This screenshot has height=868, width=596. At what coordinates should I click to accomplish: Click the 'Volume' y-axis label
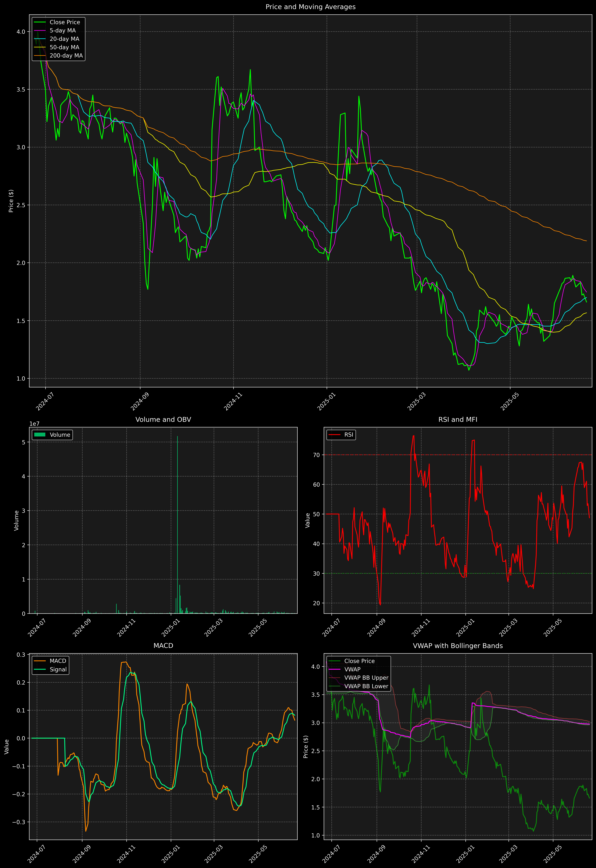tap(16, 520)
